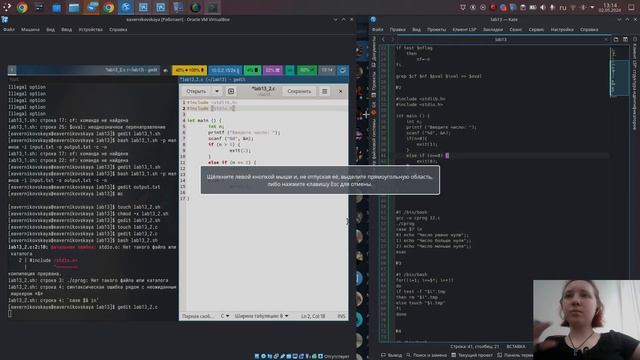
Task: Click the magenta '32%' panel widget in the VM
Action: pyautogui.click(x=273, y=70)
